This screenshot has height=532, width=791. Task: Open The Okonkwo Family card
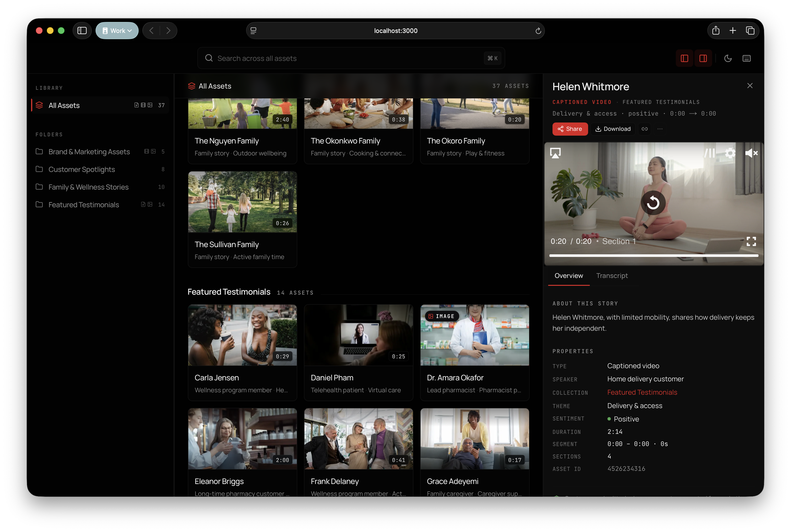pos(358,131)
